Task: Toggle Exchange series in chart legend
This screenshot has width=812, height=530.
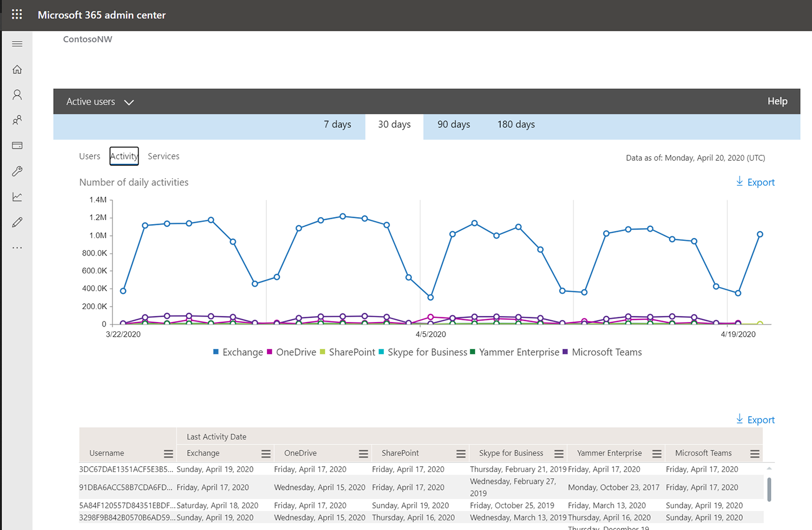Action: click(x=238, y=352)
